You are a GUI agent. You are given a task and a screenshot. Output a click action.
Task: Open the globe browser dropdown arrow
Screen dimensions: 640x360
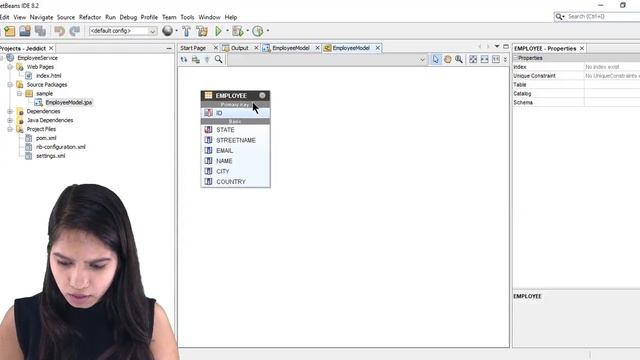[176, 31]
